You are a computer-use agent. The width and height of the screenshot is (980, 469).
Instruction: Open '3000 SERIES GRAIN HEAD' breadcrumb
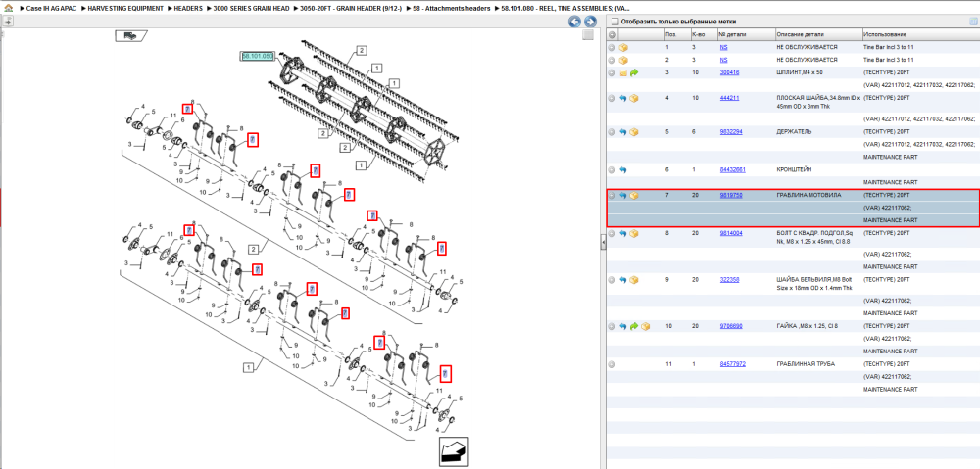pos(253,10)
